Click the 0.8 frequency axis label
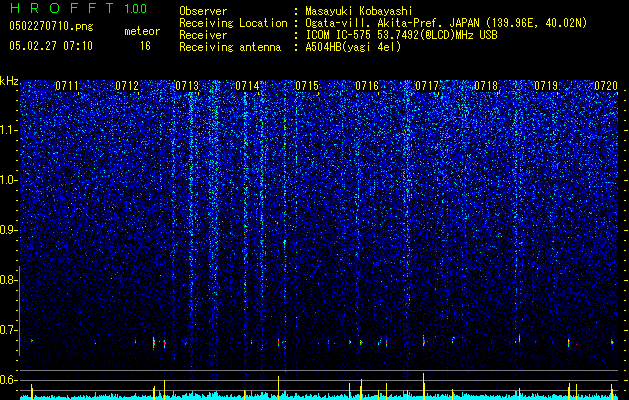Screen dimensions: 629x400 tap(9, 280)
